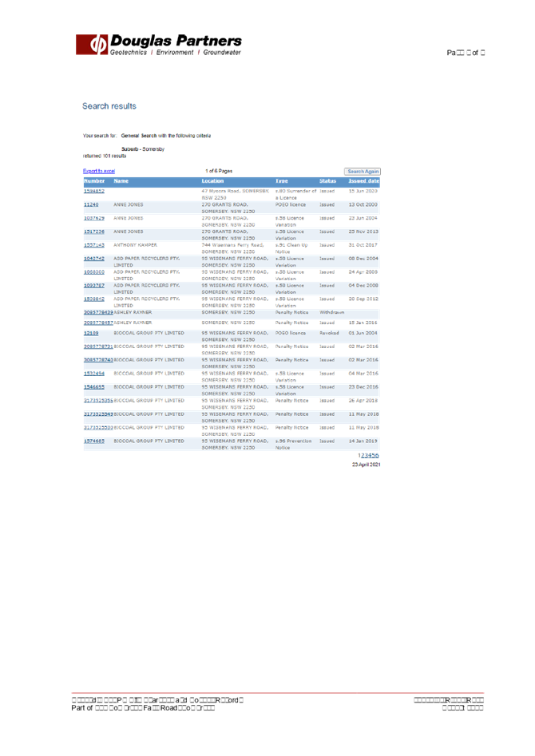The height and width of the screenshot is (756, 535).
Task: Click the 'Withdrawn' status cell
Action: tap(332, 313)
